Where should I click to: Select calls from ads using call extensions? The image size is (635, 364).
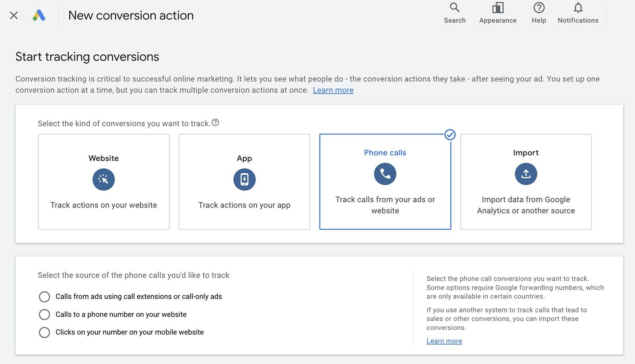point(44,297)
